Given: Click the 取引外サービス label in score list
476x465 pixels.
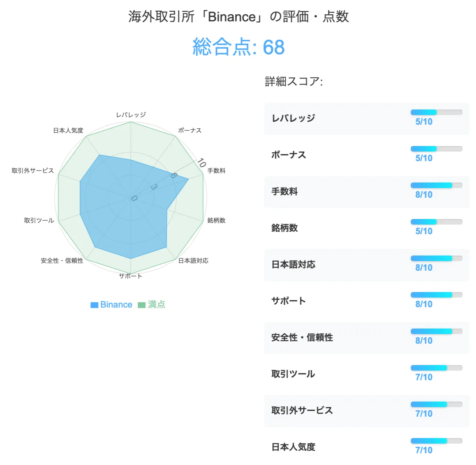Looking at the screenshot, I should [x=302, y=410].
